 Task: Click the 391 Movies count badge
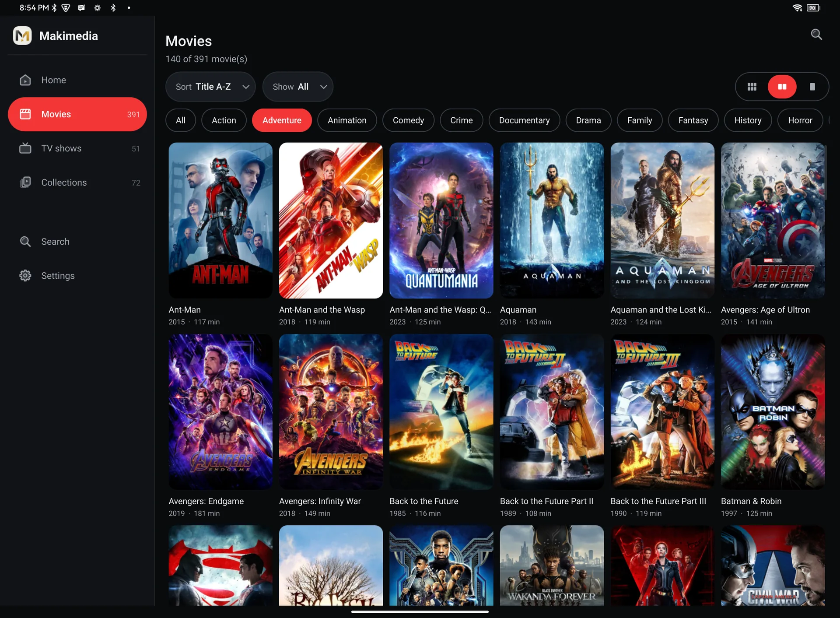coord(133,114)
